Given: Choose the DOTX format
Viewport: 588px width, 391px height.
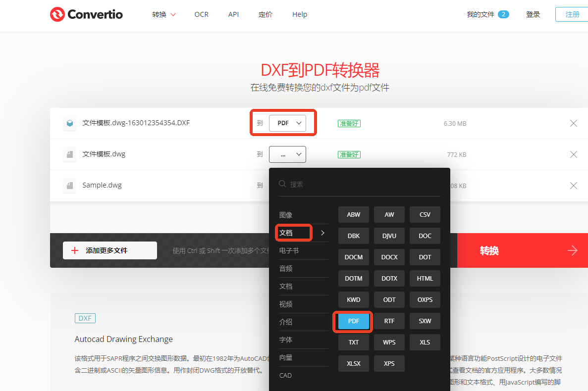Looking at the screenshot, I should [x=389, y=279].
